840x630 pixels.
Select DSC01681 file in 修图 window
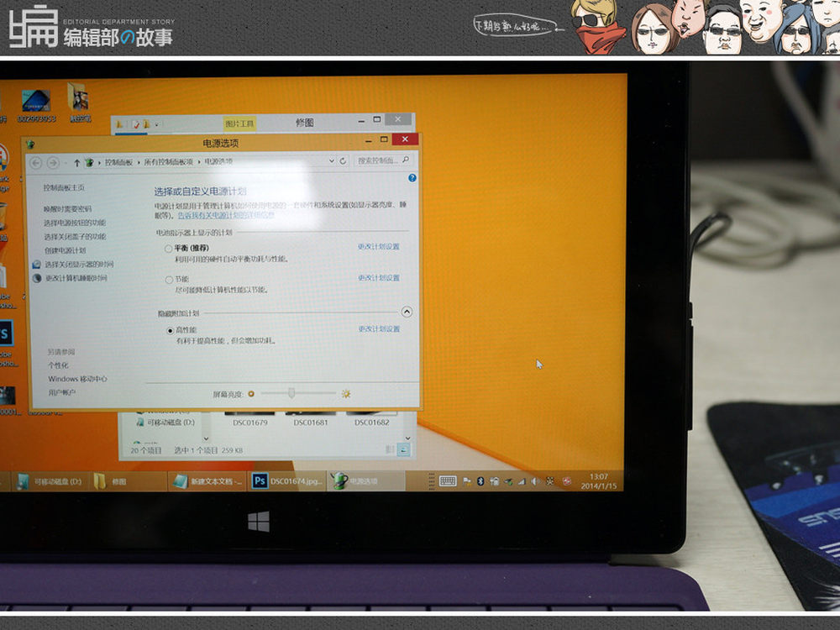point(311,423)
